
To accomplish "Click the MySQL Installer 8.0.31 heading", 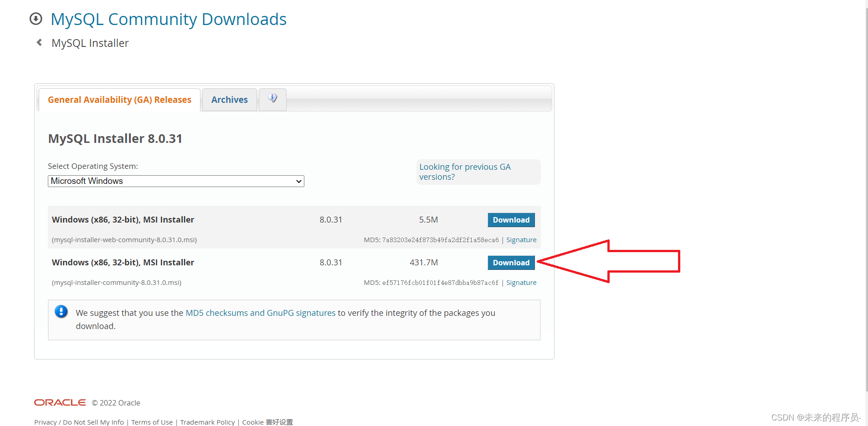I will click(115, 139).
